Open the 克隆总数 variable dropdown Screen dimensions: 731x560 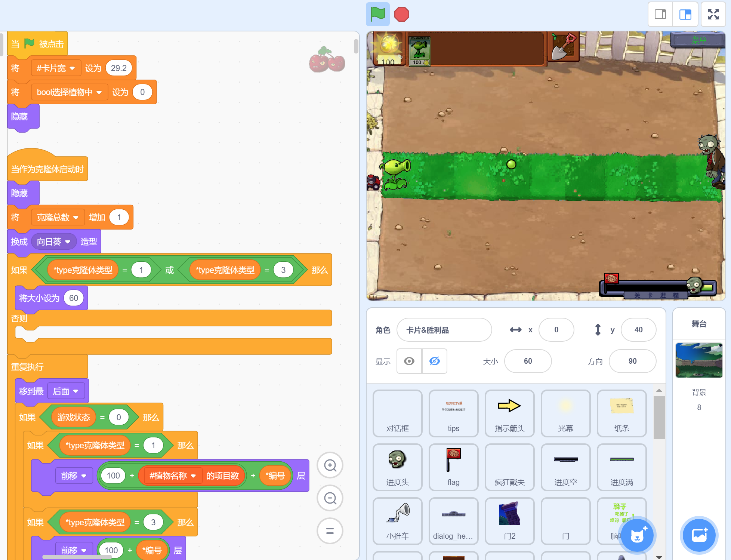click(x=58, y=218)
